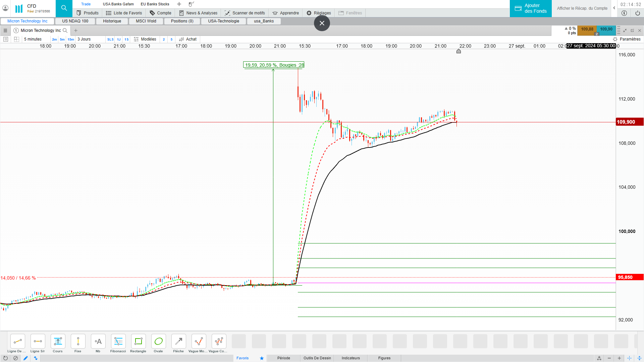644x362 pixels.
Task: Add a new chart tab with plus
Action: coord(76,31)
